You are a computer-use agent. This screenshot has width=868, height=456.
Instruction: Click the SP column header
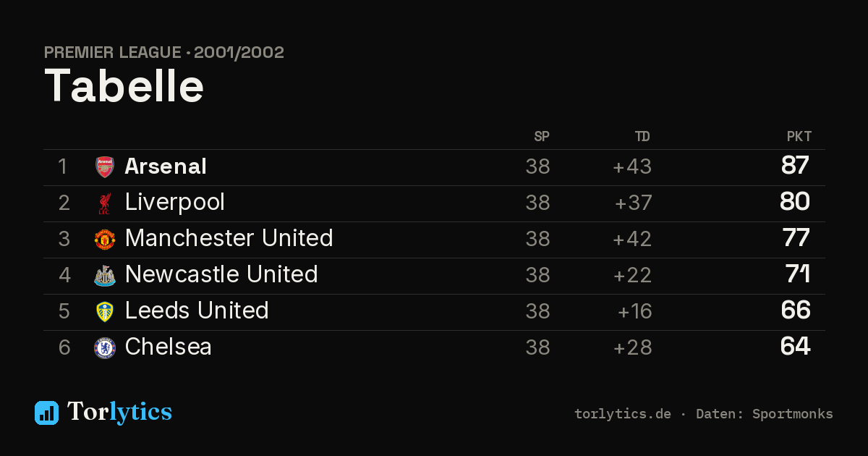click(x=542, y=137)
